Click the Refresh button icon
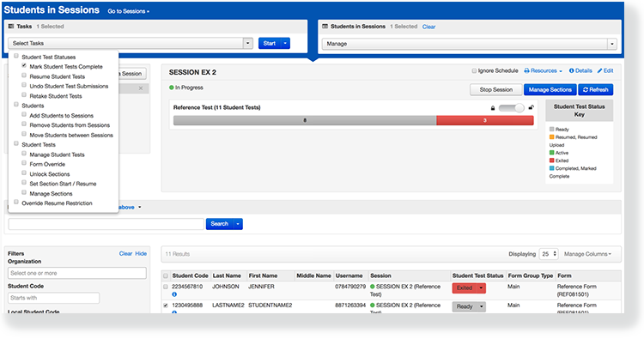 [586, 89]
